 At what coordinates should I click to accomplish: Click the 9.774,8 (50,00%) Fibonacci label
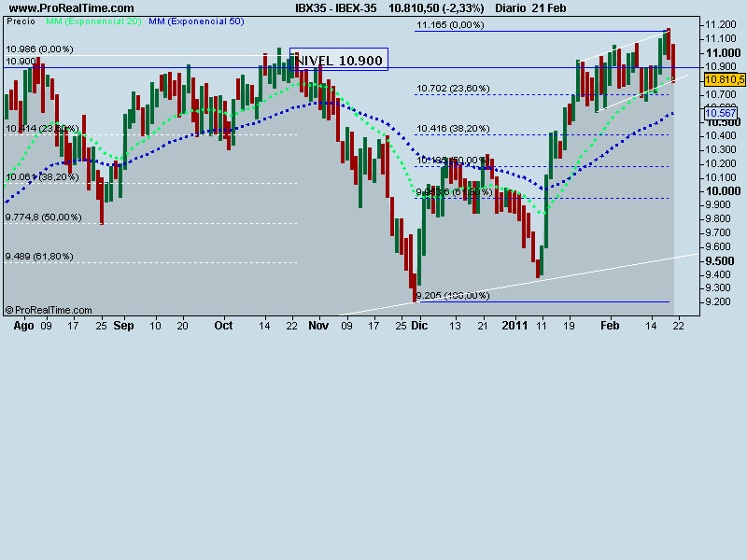coord(44,217)
